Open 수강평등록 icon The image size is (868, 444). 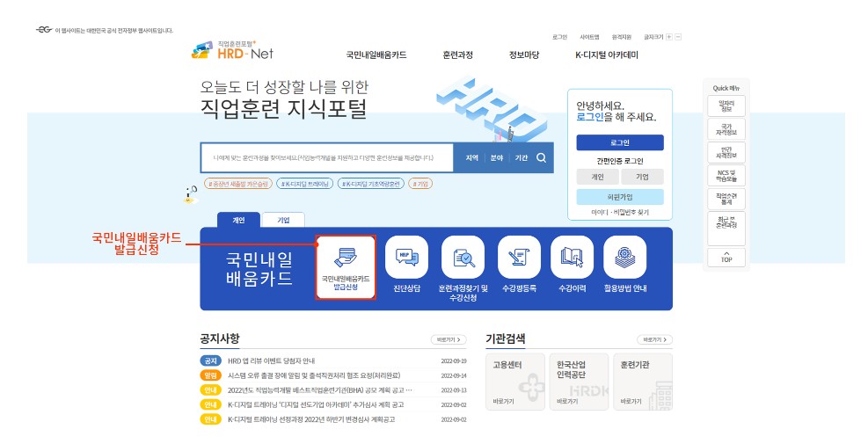tap(519, 257)
